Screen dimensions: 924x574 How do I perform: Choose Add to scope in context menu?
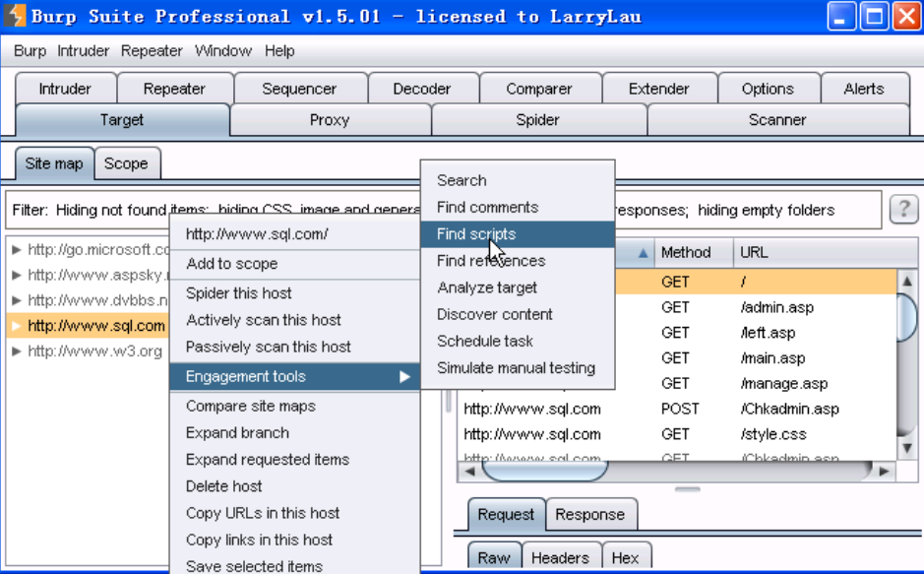tap(294, 264)
